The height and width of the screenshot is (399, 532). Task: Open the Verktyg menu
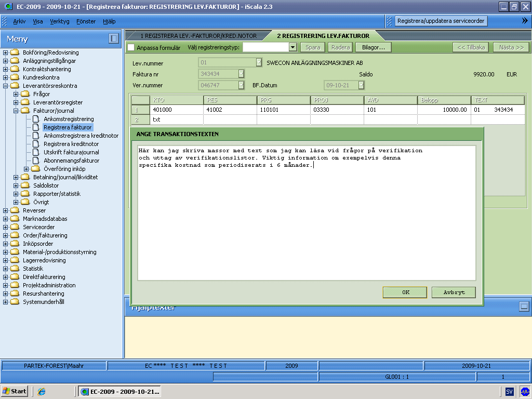pos(60,21)
